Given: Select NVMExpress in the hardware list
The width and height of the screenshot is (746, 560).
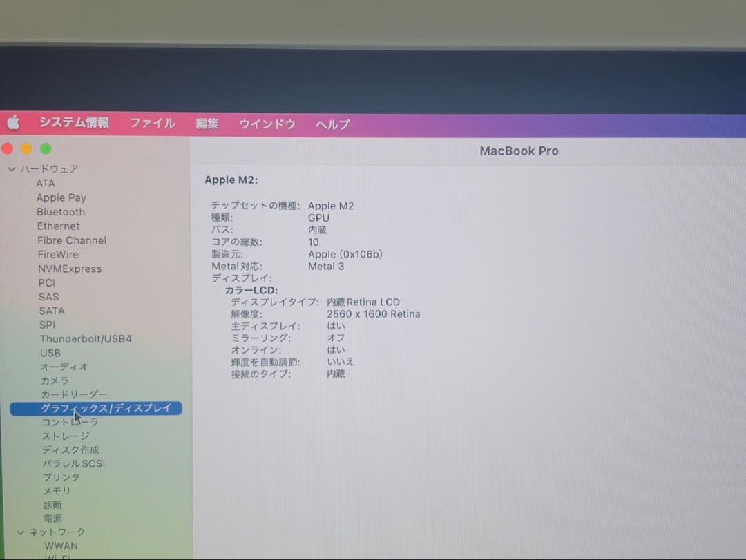Looking at the screenshot, I should click(70, 269).
